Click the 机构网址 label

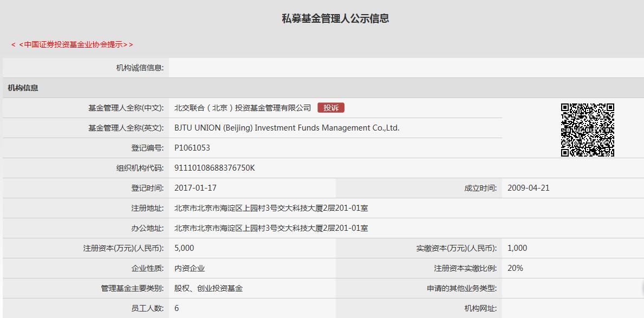(480, 308)
